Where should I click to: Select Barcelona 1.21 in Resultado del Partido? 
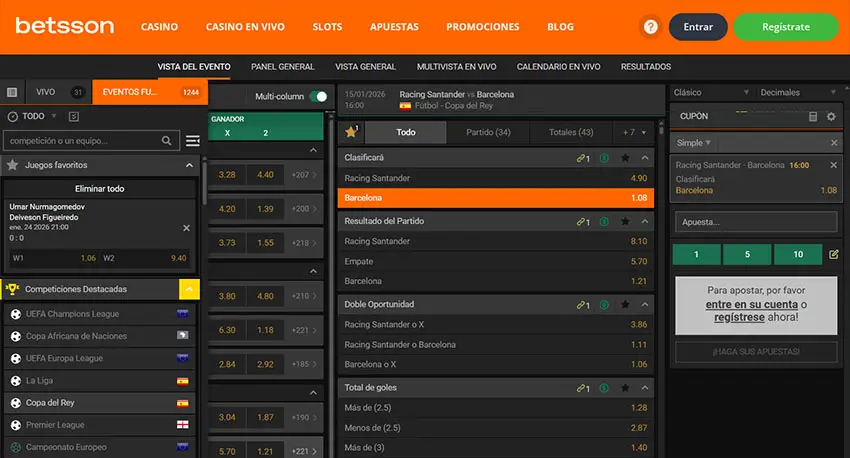pyautogui.click(x=495, y=281)
